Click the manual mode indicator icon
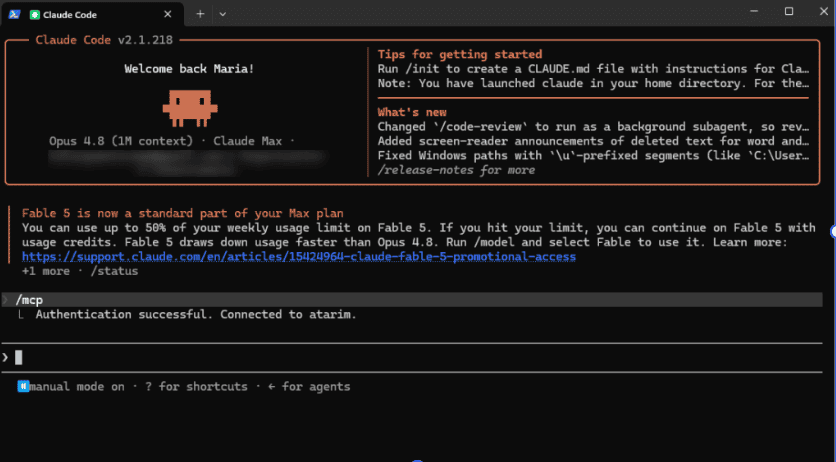 coord(23,386)
